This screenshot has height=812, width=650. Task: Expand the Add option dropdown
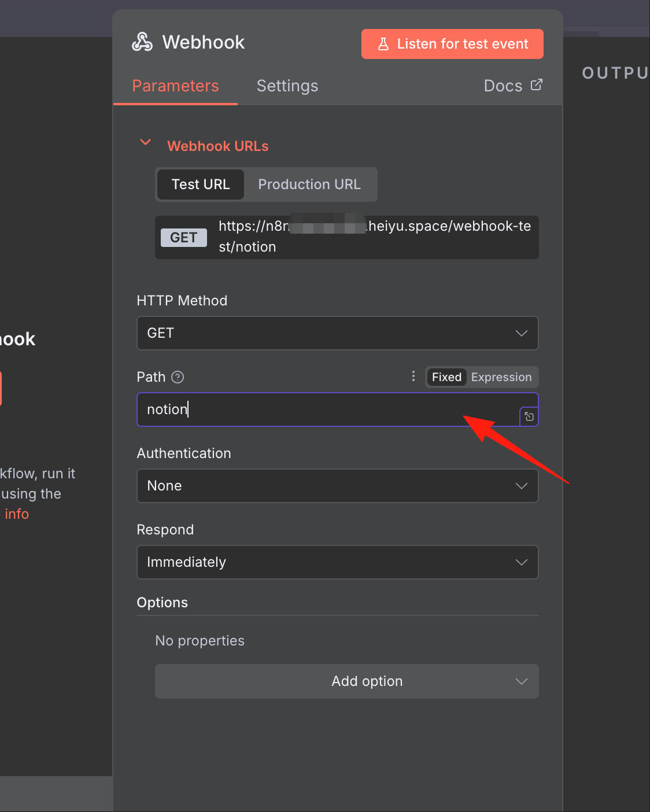pos(347,681)
